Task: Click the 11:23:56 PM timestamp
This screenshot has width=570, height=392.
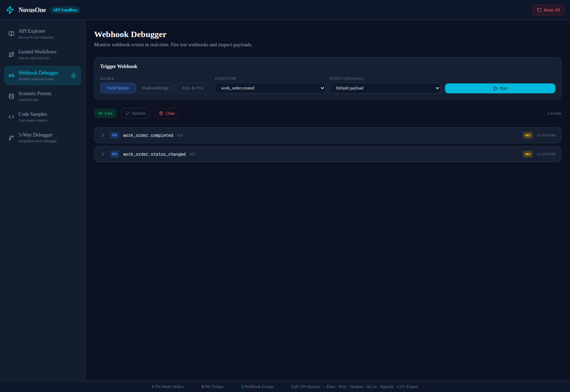Action: click(x=546, y=154)
